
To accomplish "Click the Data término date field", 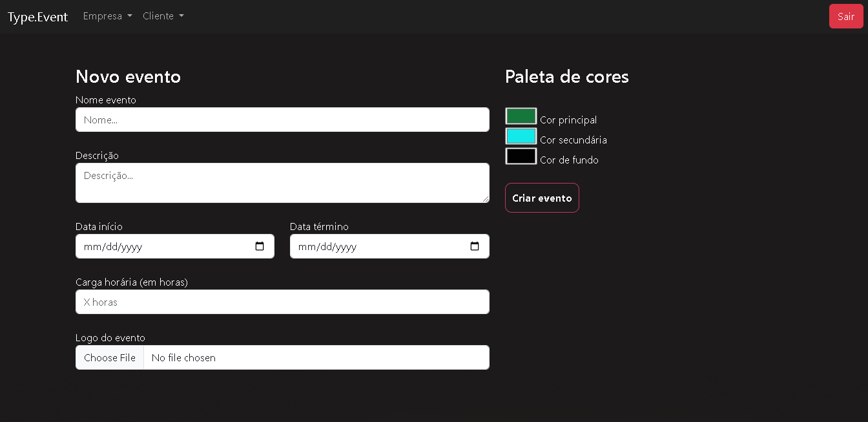I will (375, 246).
